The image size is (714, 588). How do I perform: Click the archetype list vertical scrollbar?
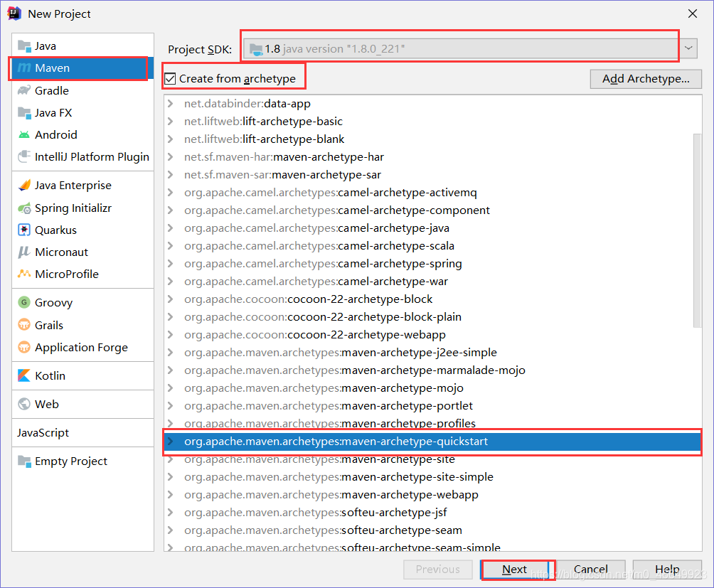pyautogui.click(x=697, y=230)
